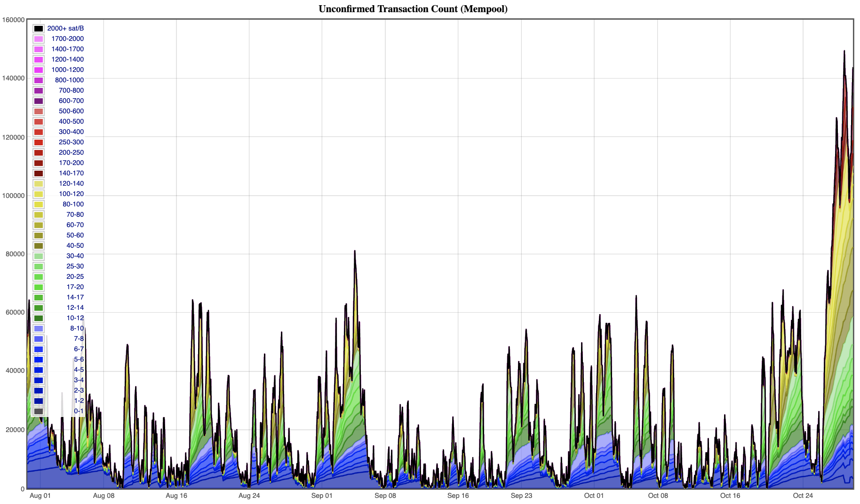Click the Aug 16 x-axis label
Image resolution: width=860 pixels, height=504 pixels.
click(176, 496)
